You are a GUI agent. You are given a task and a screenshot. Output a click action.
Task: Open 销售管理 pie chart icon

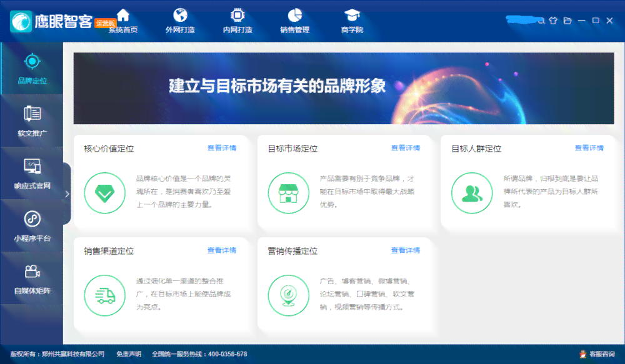[295, 16]
